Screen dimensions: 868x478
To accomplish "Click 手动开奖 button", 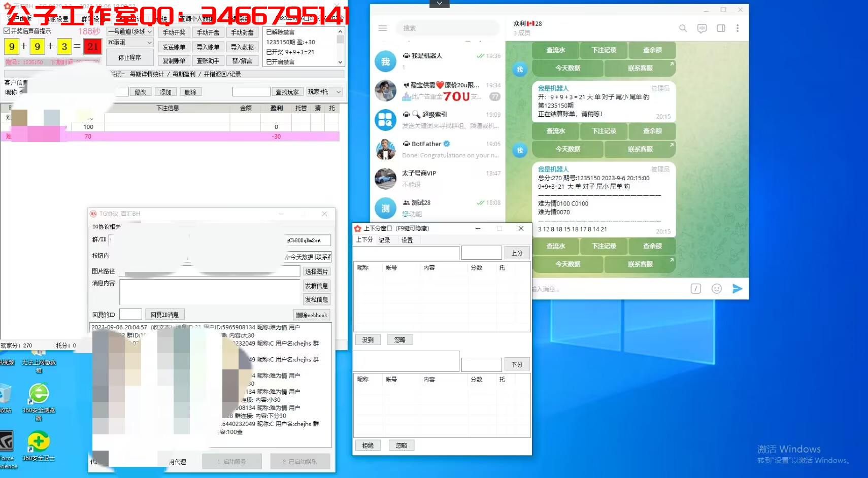I will click(174, 32).
